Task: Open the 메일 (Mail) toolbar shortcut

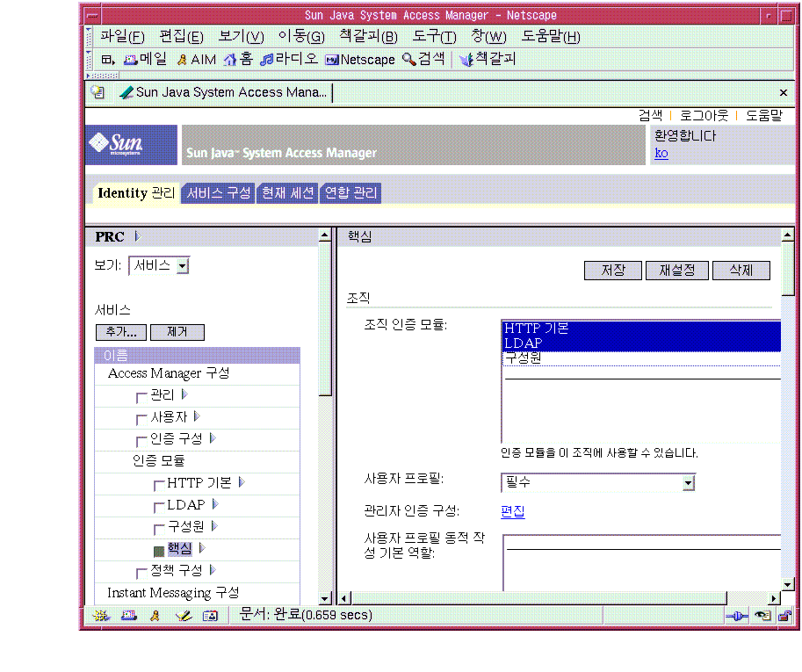Action: 146,60
